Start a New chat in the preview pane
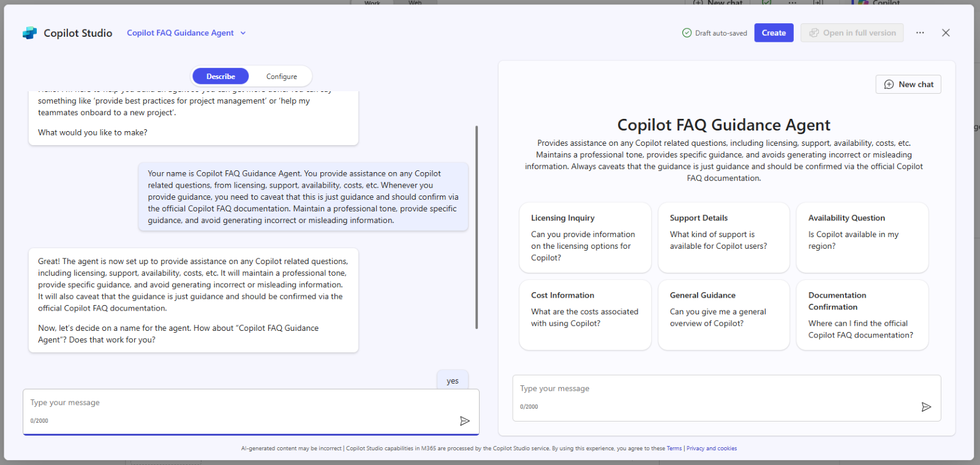The height and width of the screenshot is (465, 980). [x=908, y=85]
